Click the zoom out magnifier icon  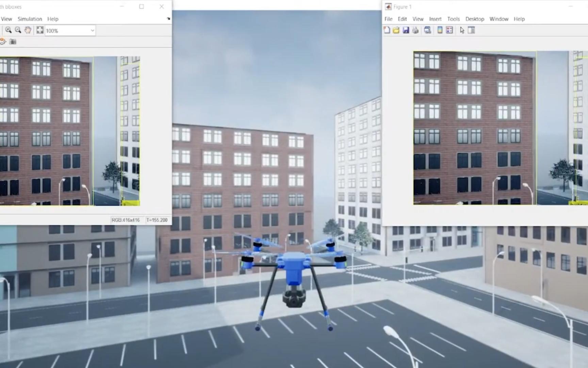pos(18,30)
